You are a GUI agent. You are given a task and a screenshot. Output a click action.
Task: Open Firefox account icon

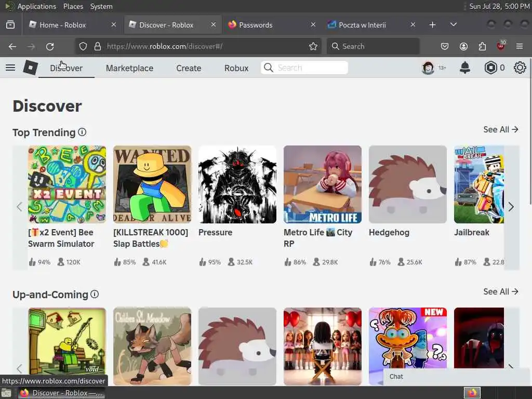click(463, 46)
